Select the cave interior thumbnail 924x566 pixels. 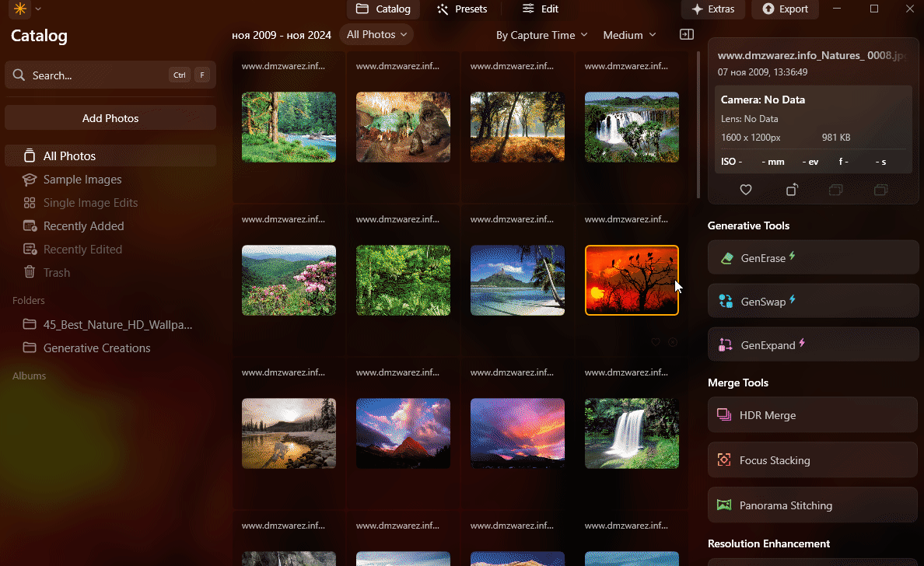(x=403, y=128)
